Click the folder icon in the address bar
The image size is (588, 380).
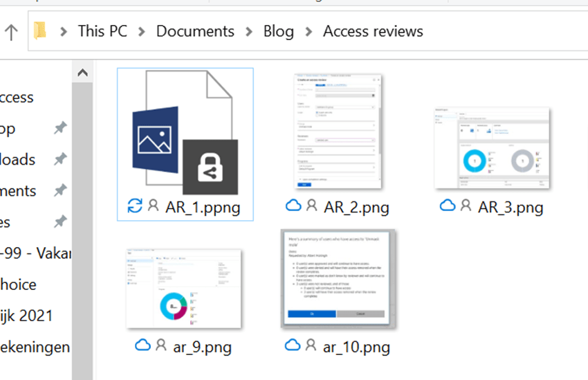pos(41,31)
